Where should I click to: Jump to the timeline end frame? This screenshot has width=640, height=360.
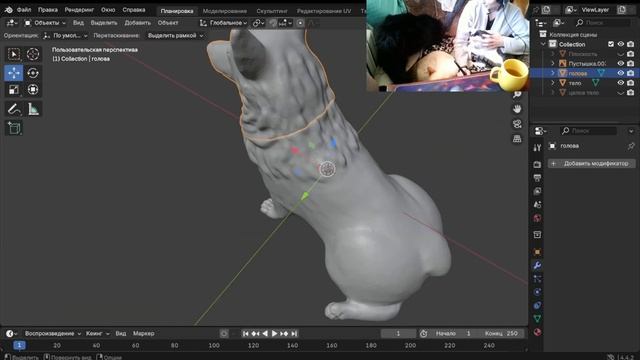click(294, 333)
